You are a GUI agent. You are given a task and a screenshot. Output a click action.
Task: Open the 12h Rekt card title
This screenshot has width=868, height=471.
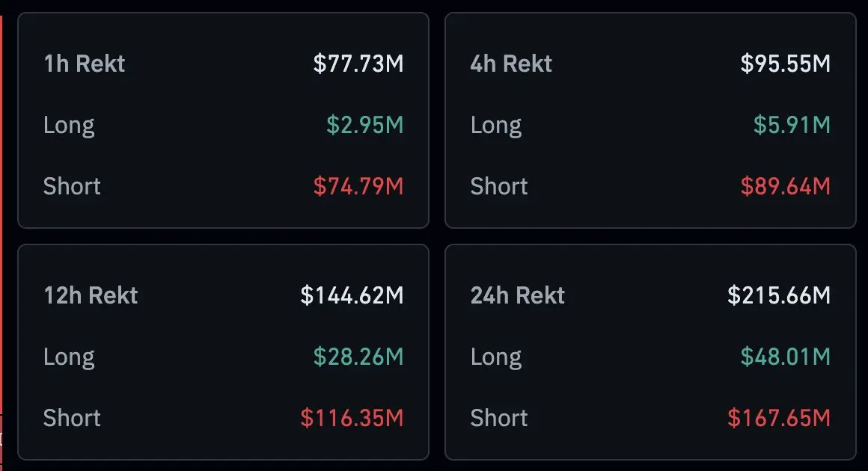click(x=91, y=295)
